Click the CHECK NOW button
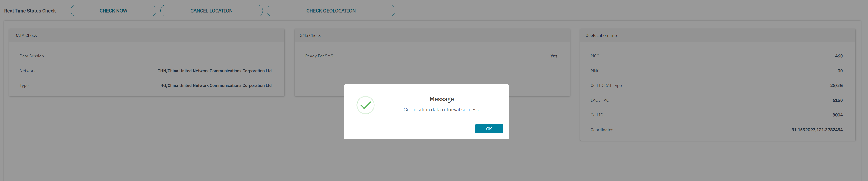Viewport: 868px width, 181px height. [x=113, y=11]
